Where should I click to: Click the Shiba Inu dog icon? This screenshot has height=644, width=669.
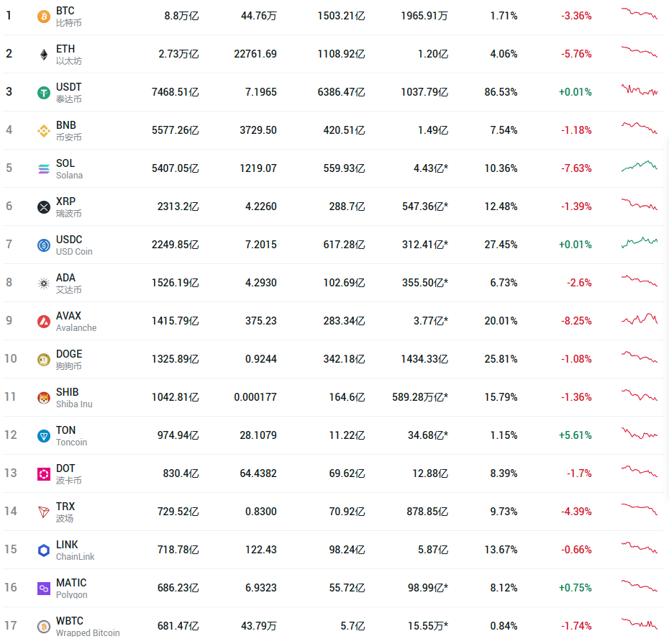coord(44,397)
